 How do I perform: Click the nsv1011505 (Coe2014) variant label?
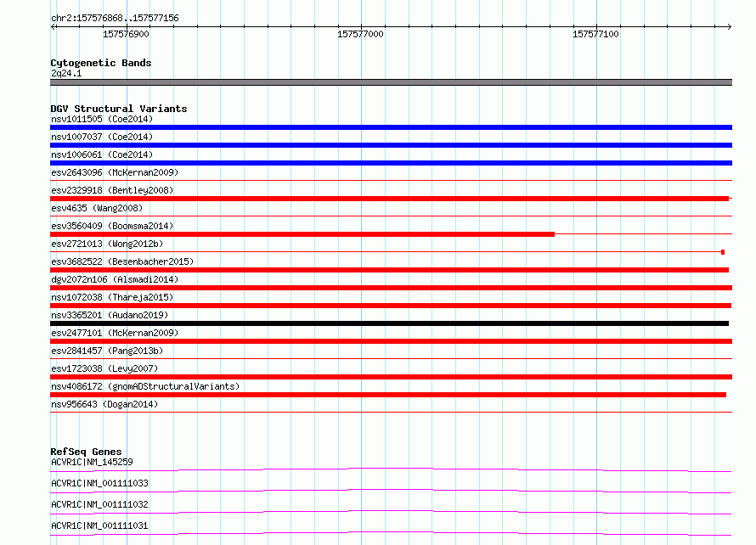[x=102, y=119]
